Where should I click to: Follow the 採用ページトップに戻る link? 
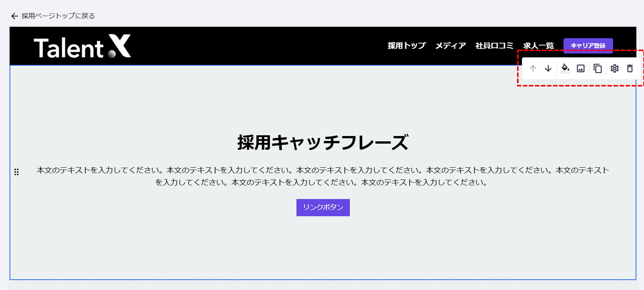tap(58, 16)
